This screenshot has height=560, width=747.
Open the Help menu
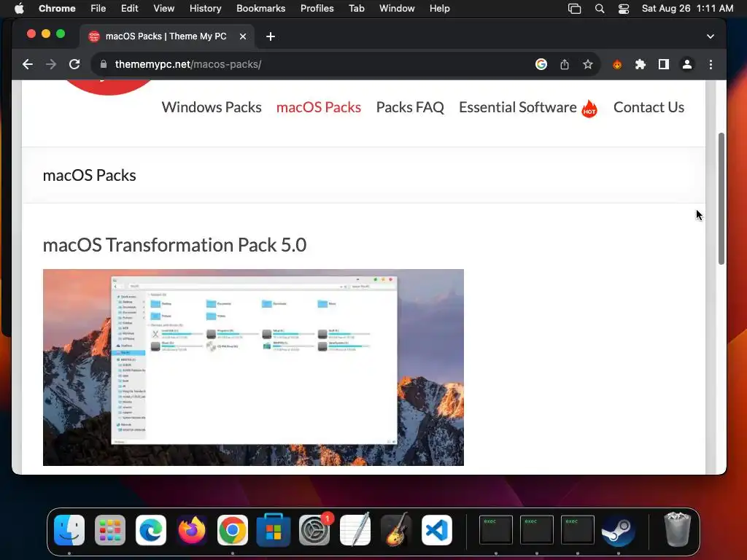439,8
